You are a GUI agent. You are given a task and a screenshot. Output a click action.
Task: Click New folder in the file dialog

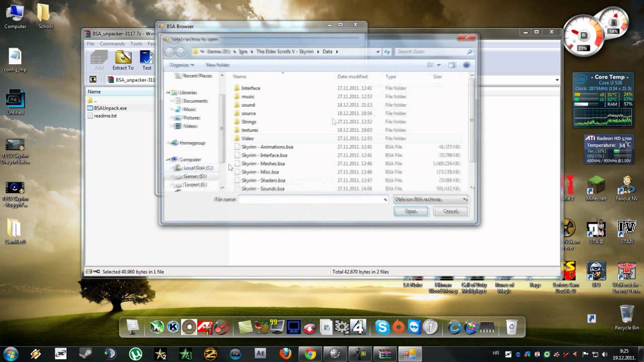217,65
